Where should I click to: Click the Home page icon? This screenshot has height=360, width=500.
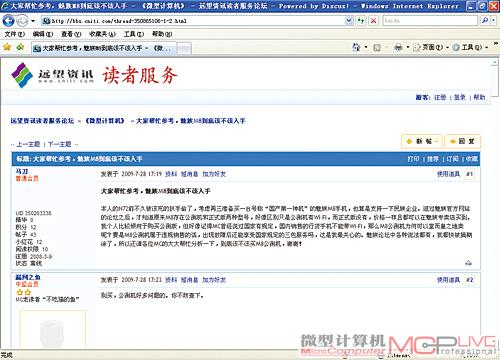click(x=356, y=47)
